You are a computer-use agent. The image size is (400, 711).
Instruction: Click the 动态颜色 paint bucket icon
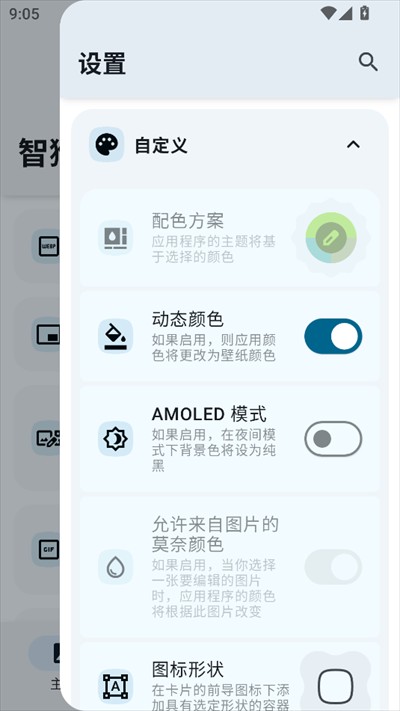click(x=116, y=336)
